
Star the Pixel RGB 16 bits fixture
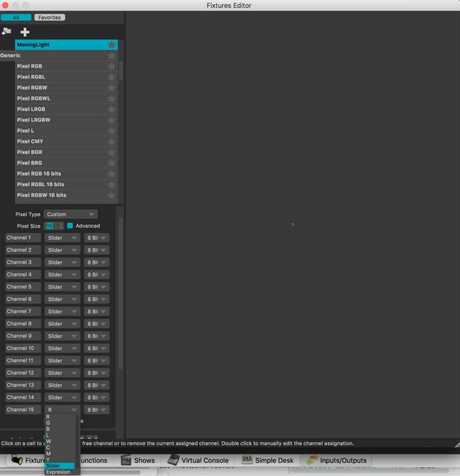[111, 174]
